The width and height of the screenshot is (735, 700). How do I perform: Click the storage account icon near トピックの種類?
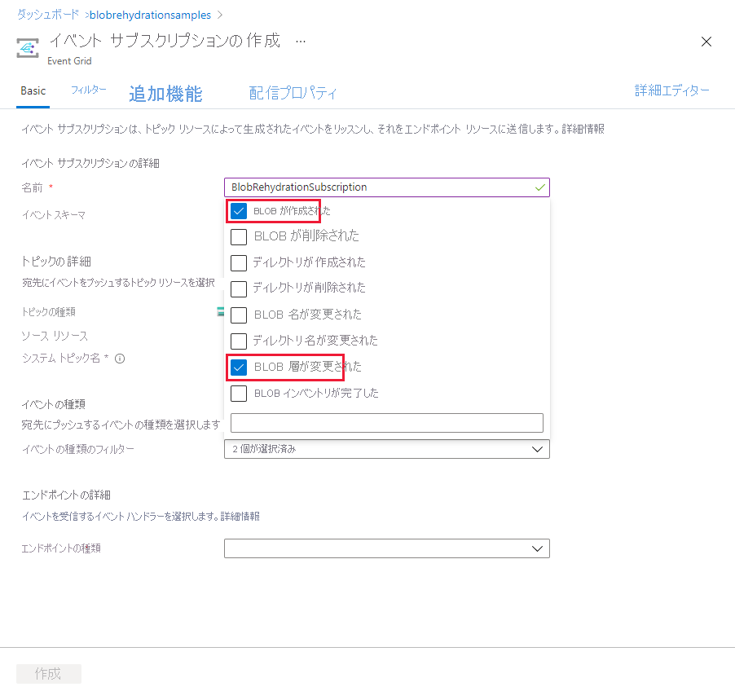coord(220,311)
